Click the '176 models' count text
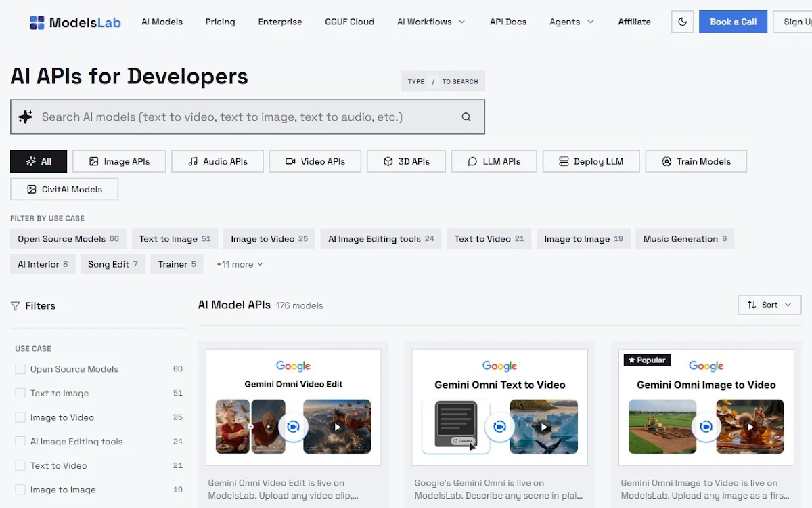The image size is (812, 508). 299,305
